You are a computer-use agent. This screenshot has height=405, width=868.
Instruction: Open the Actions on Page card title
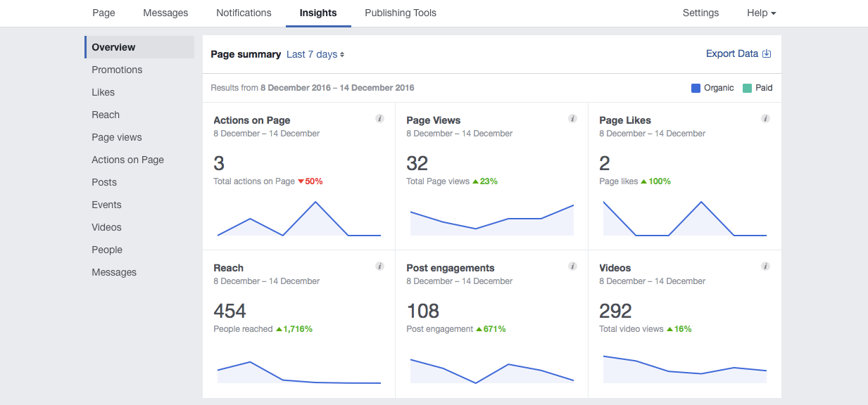(252, 120)
